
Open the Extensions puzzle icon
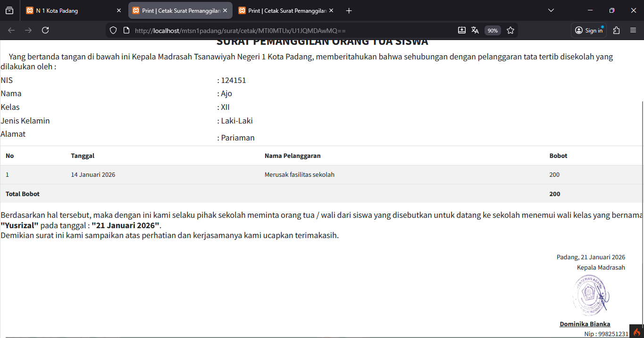tap(616, 30)
